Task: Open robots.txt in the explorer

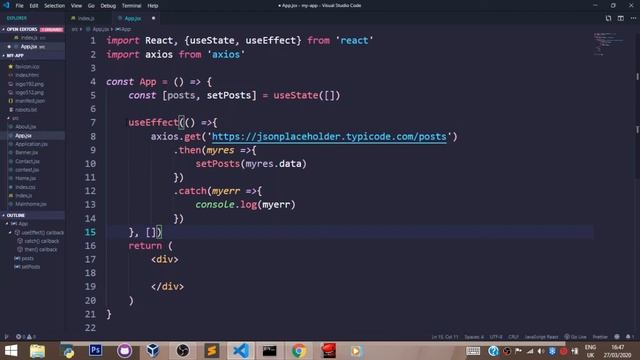Action: [26, 110]
